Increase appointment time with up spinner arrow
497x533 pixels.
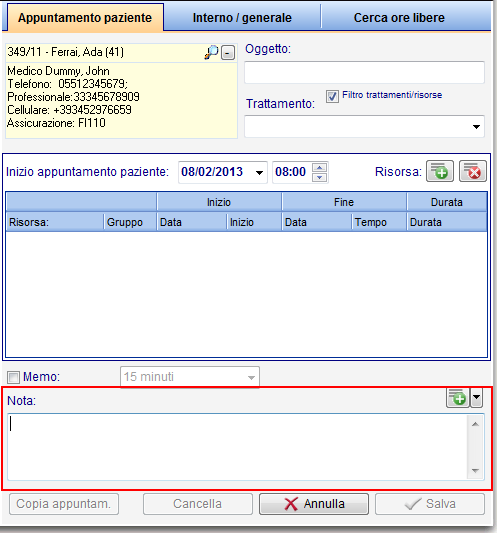point(320,167)
